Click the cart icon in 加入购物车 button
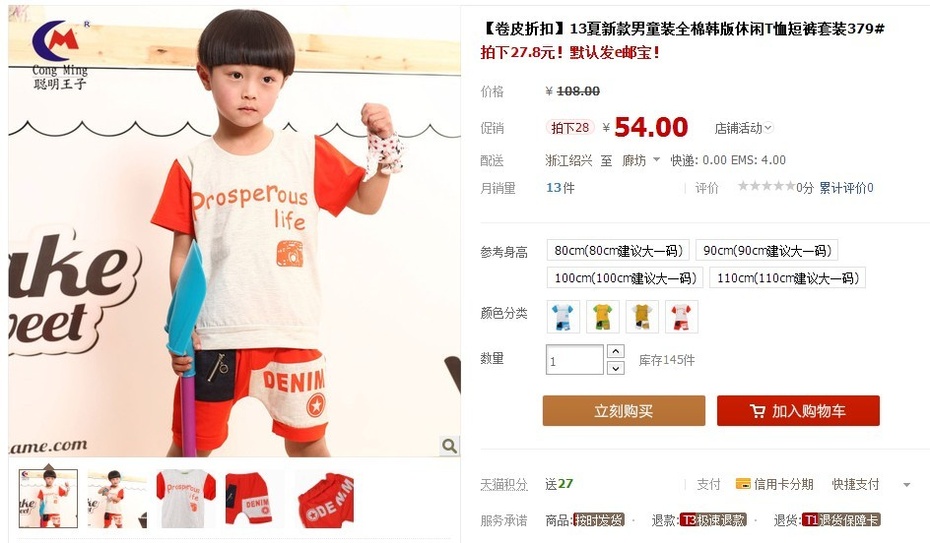This screenshot has height=543, width=930. pos(757,411)
